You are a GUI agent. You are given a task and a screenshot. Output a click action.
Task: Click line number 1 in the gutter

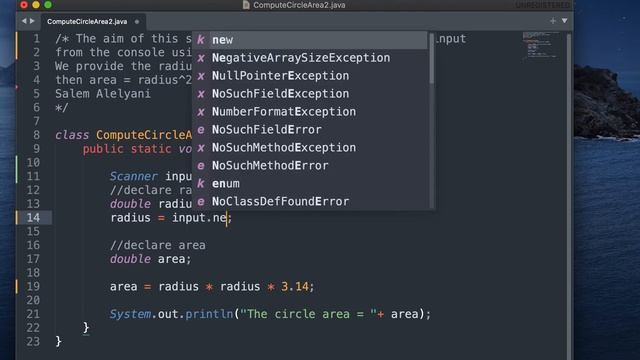[37, 39]
